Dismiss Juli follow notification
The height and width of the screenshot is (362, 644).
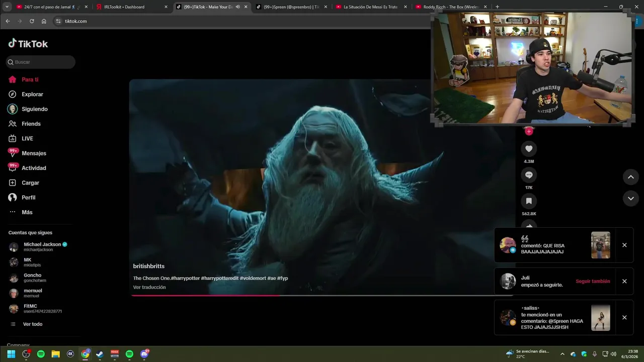tap(624, 281)
